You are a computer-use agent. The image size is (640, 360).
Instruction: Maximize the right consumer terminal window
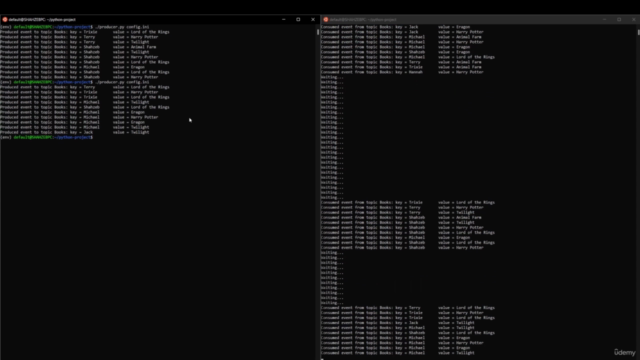[x=619, y=20]
